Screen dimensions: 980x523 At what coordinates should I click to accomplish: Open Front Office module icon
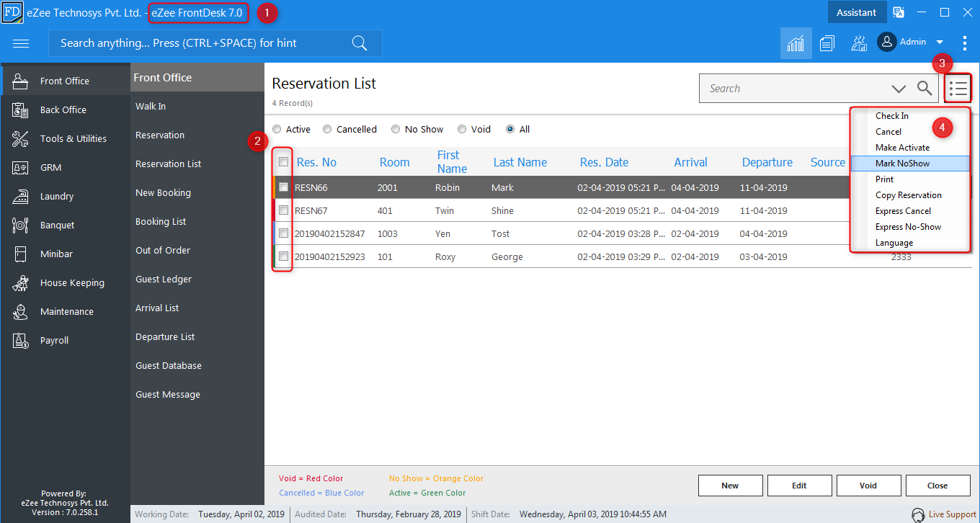point(20,81)
